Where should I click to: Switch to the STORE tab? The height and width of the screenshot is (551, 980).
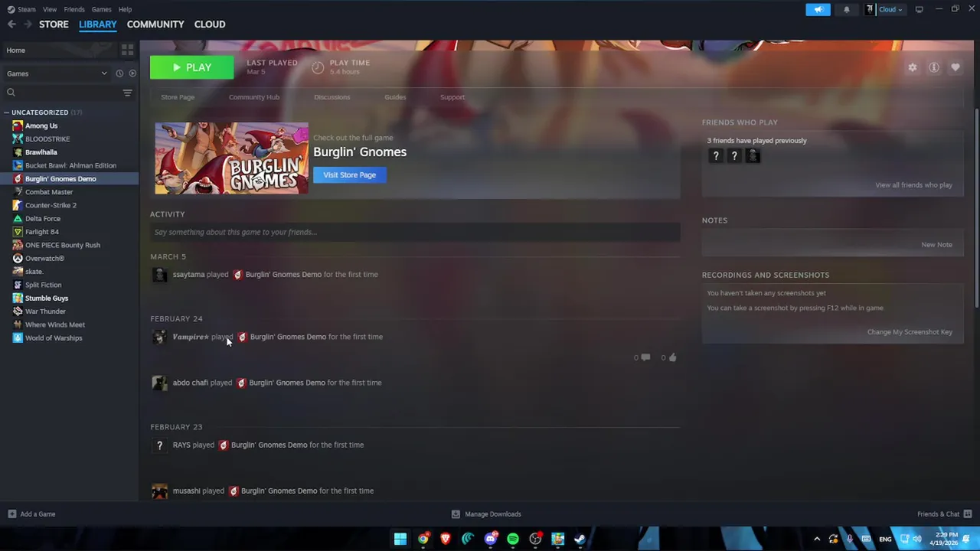pyautogui.click(x=54, y=24)
